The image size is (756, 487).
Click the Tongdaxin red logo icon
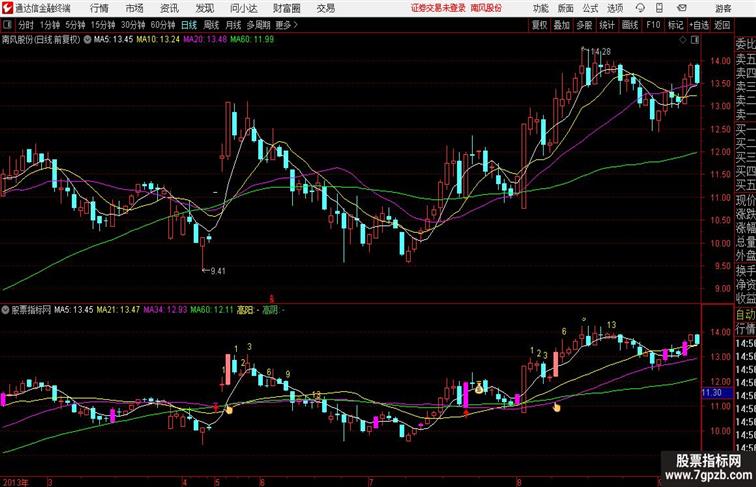tap(7, 8)
